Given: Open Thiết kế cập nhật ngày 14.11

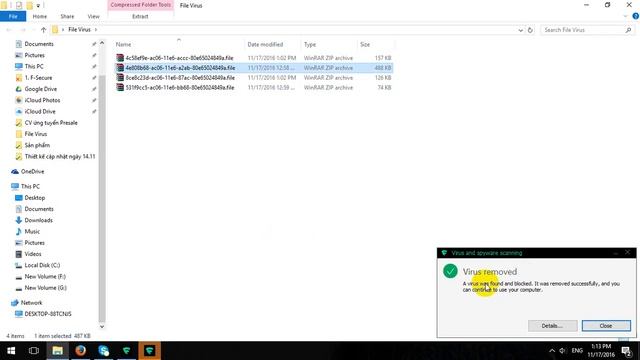Looking at the screenshot, I should (x=60, y=156).
